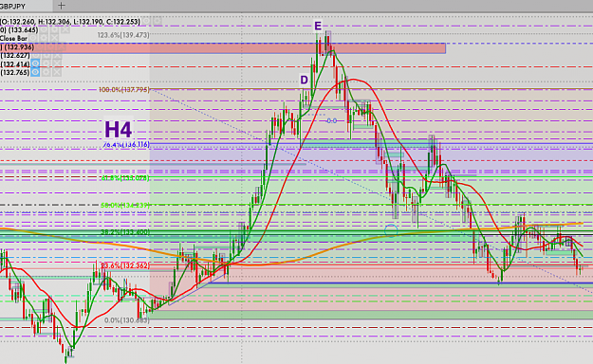Toggle visibility eye for Close Bar indicator
The height and width of the screenshot is (364, 593).
[x=33, y=38]
